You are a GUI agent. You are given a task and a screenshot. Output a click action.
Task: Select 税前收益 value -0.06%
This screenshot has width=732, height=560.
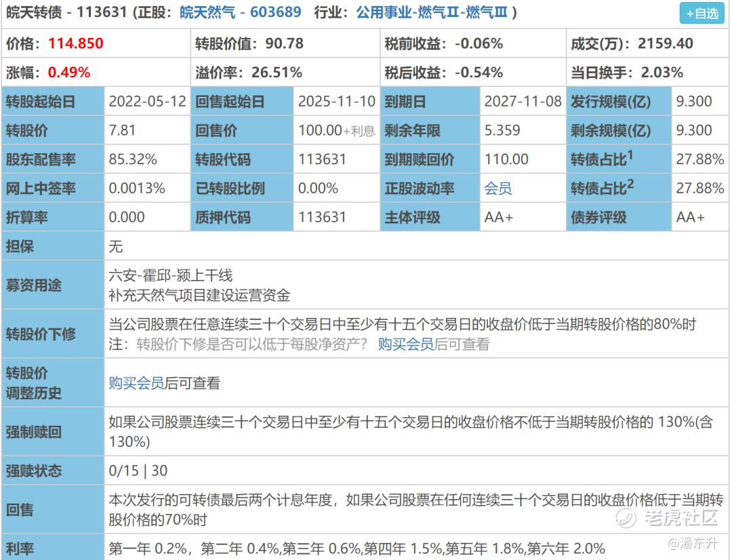479,43
